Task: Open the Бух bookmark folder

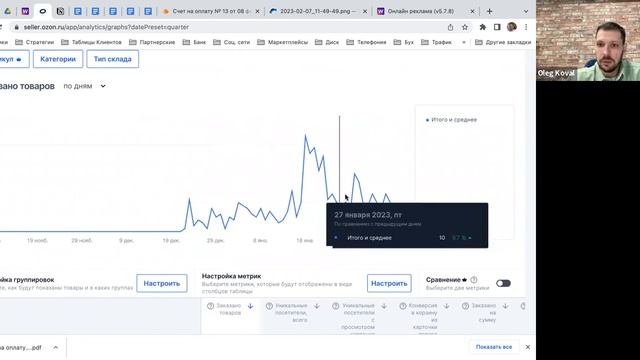Action: pyautogui.click(x=404, y=42)
